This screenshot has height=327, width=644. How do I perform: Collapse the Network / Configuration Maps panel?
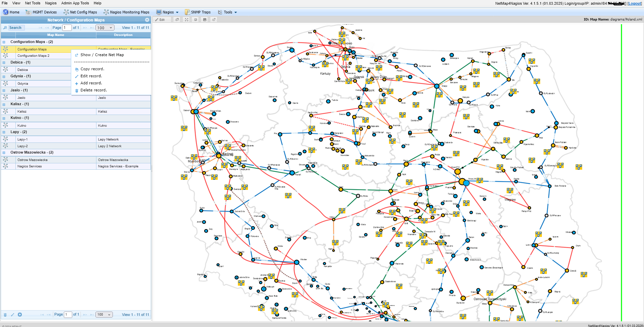(x=147, y=20)
